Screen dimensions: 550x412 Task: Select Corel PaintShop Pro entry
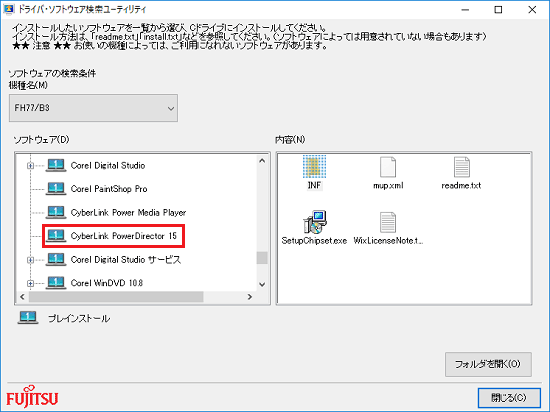(x=109, y=189)
